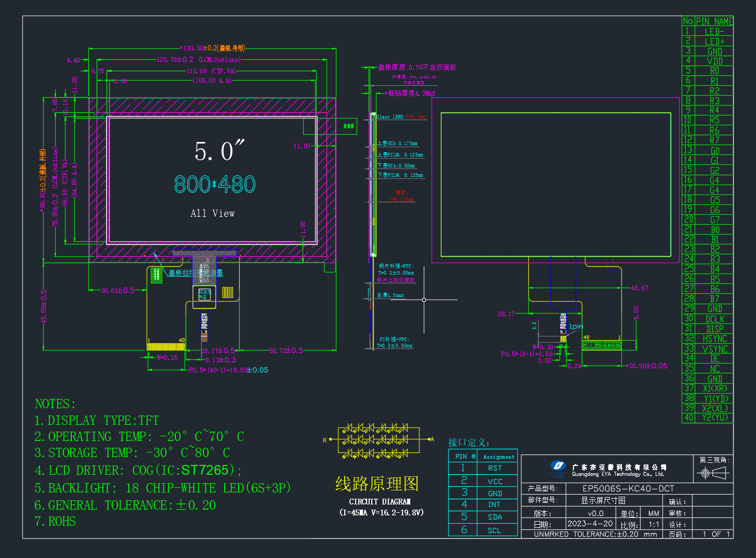Click the 'UNMRKED TOLERANCE:±0.20 mm' text
Viewport: 756px width, 558px height.
click(x=595, y=534)
